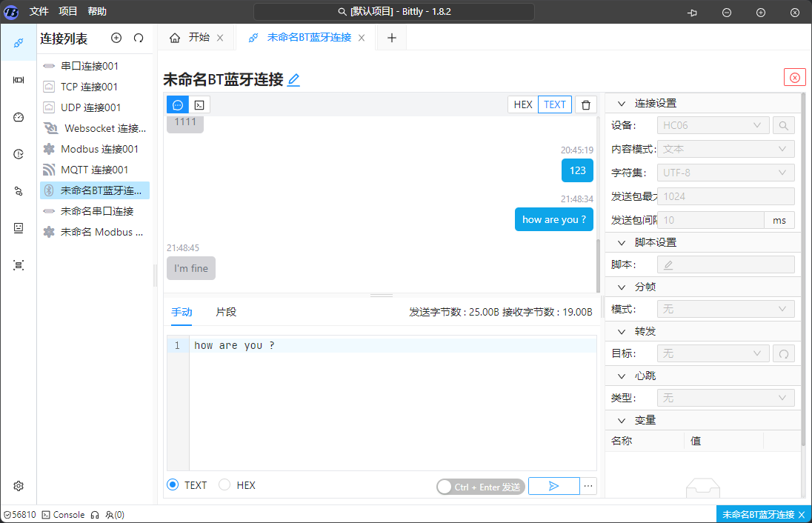This screenshot has width=812, height=523.
Task: Switch to terminal view icon
Action: coord(199,104)
